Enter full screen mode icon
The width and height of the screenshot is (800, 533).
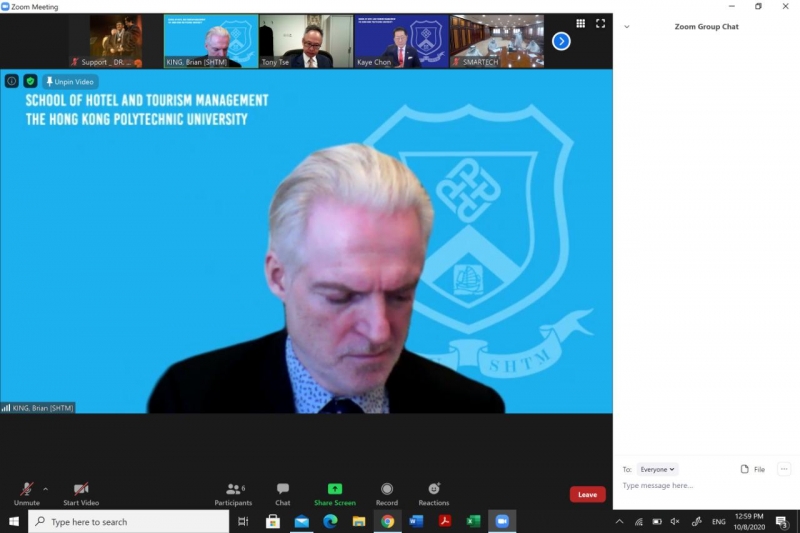601,23
